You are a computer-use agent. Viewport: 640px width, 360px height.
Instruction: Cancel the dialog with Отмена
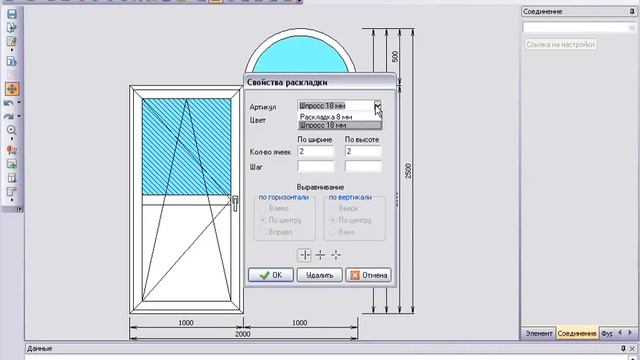coord(369,275)
